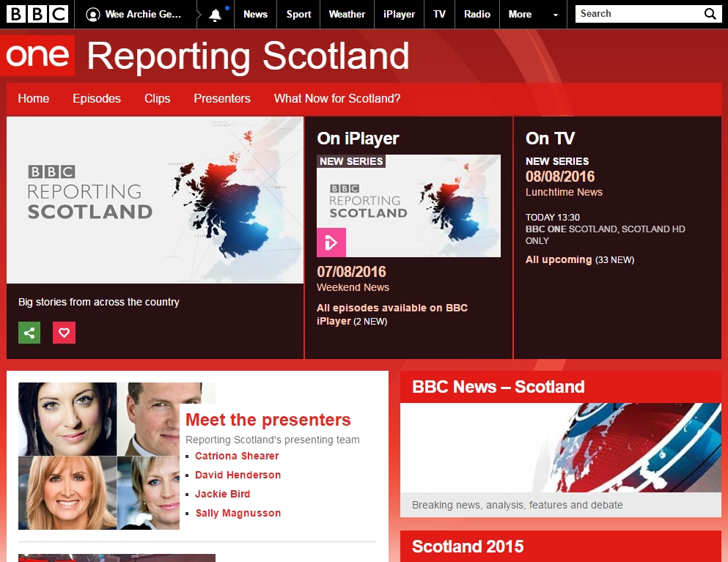Click the Reporting Scotland page title

(248, 56)
